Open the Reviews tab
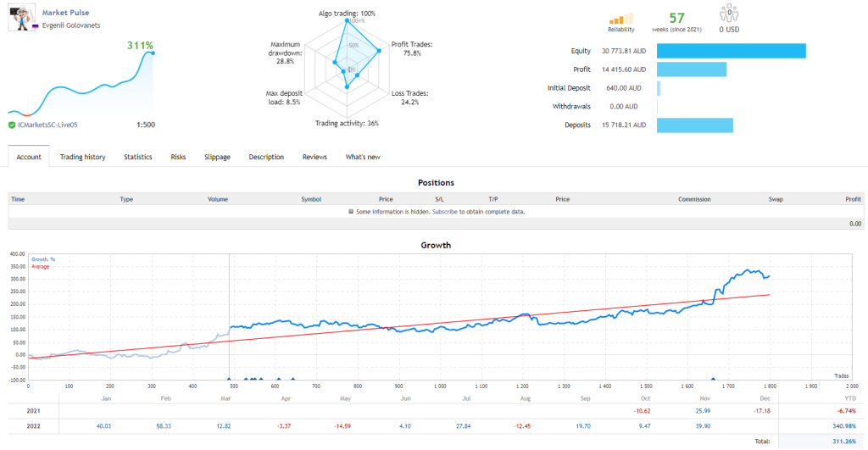 coord(314,157)
